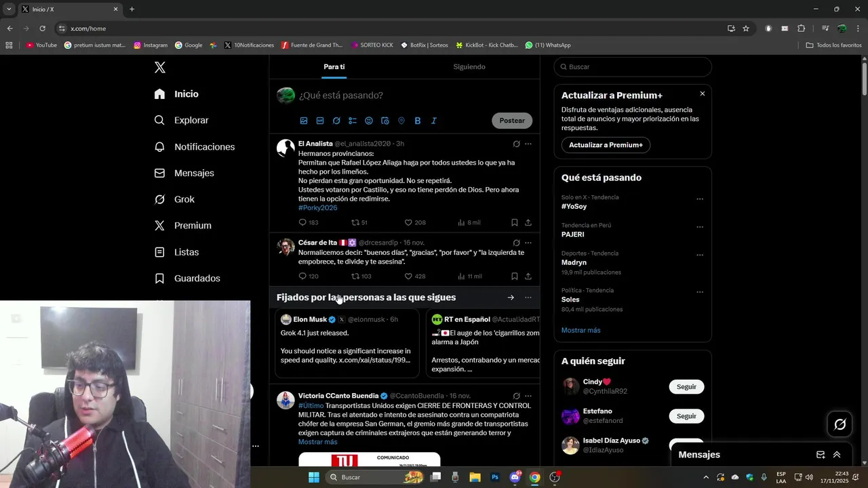Click the Buscar search field on X

[x=633, y=67]
